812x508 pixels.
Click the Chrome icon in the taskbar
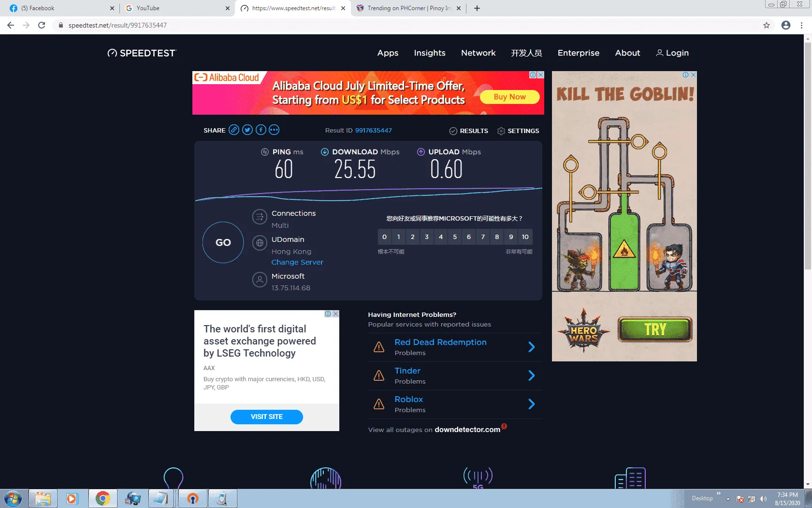[102, 498]
